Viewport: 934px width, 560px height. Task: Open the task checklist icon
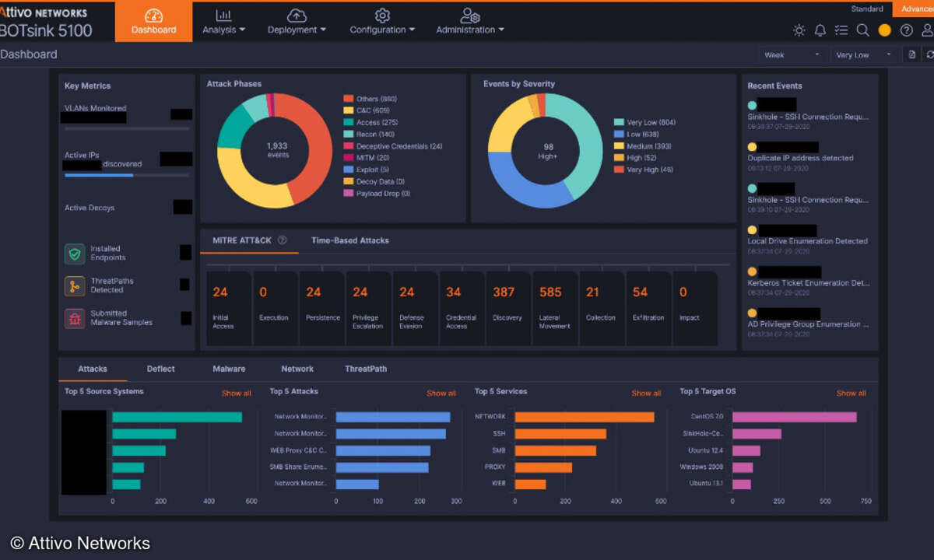(841, 30)
